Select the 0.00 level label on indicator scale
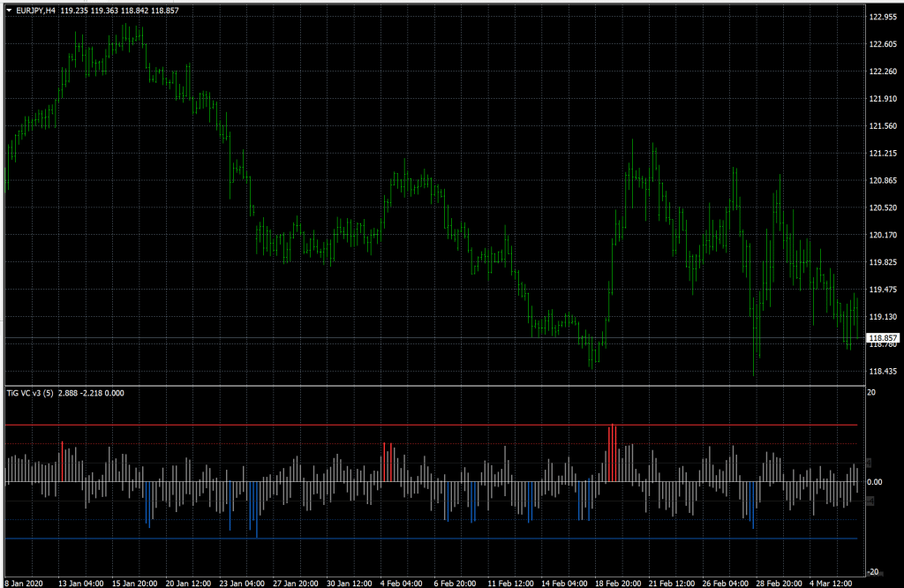The image size is (904, 588). [x=876, y=482]
